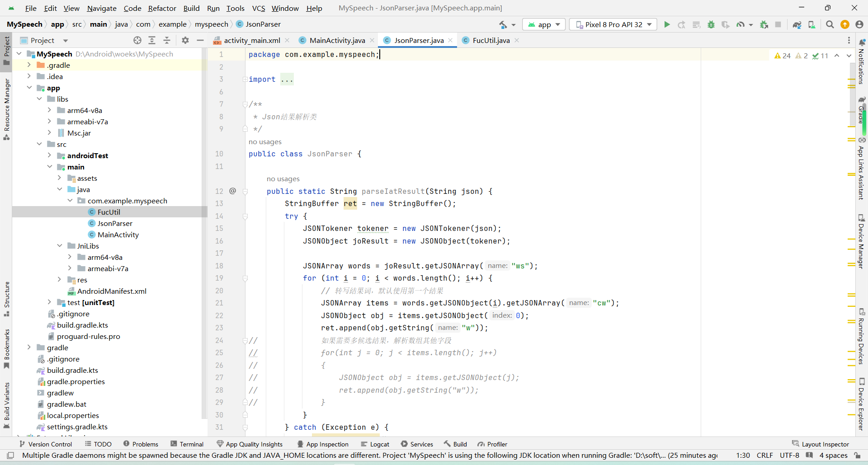Toggle the Structure tool window

pyautogui.click(x=7, y=298)
